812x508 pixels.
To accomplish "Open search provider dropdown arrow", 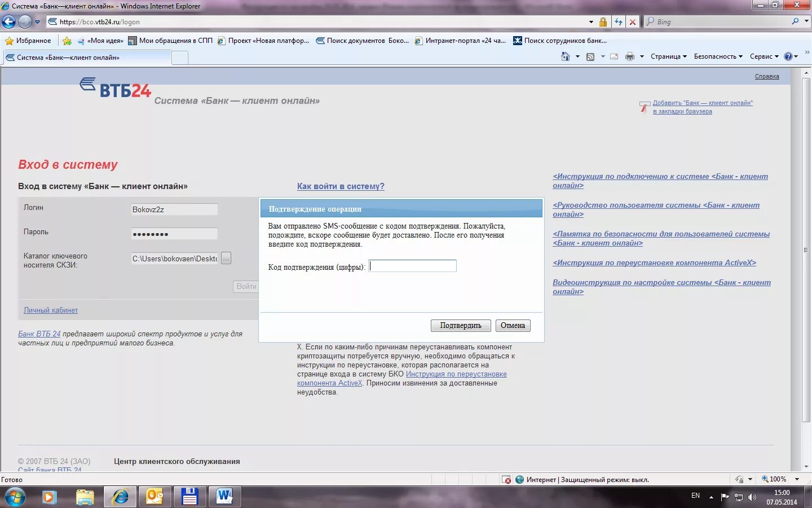I will tap(806, 21).
